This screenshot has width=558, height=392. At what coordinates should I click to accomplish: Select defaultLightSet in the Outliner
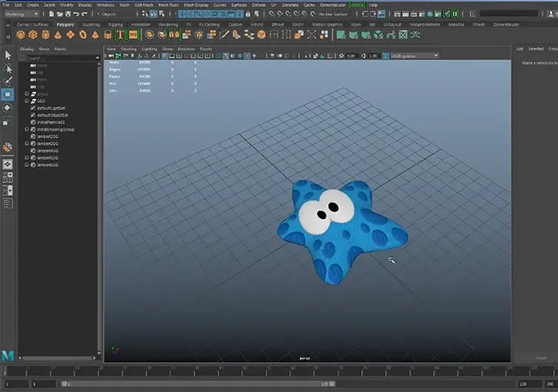tap(51, 108)
